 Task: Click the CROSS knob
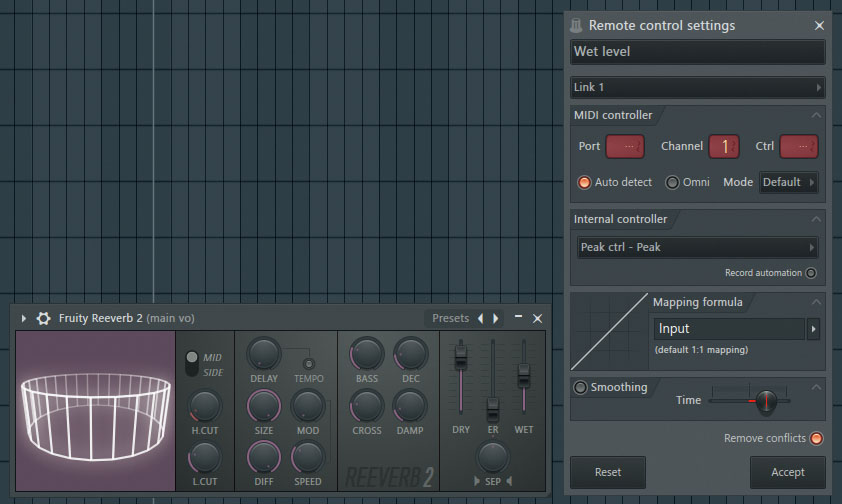pyautogui.click(x=367, y=406)
